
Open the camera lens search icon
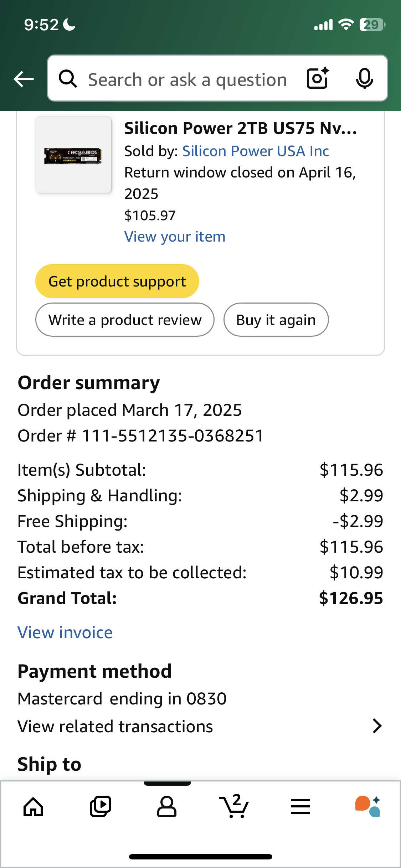click(318, 78)
